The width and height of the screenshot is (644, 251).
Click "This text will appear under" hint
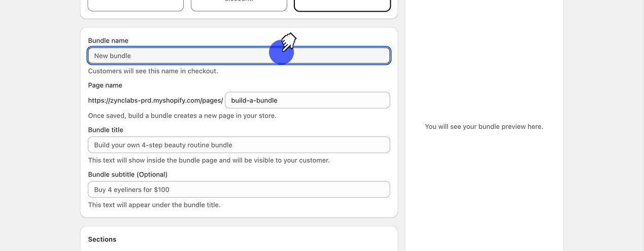point(154,205)
